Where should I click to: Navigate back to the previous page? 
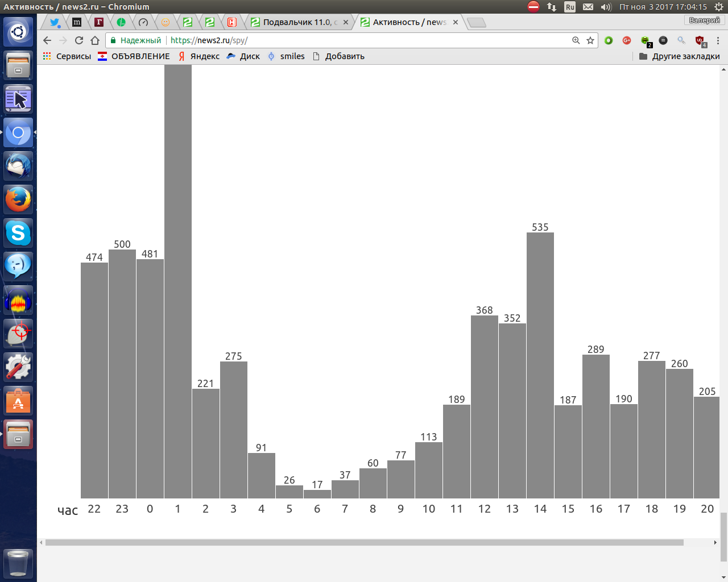click(x=47, y=40)
